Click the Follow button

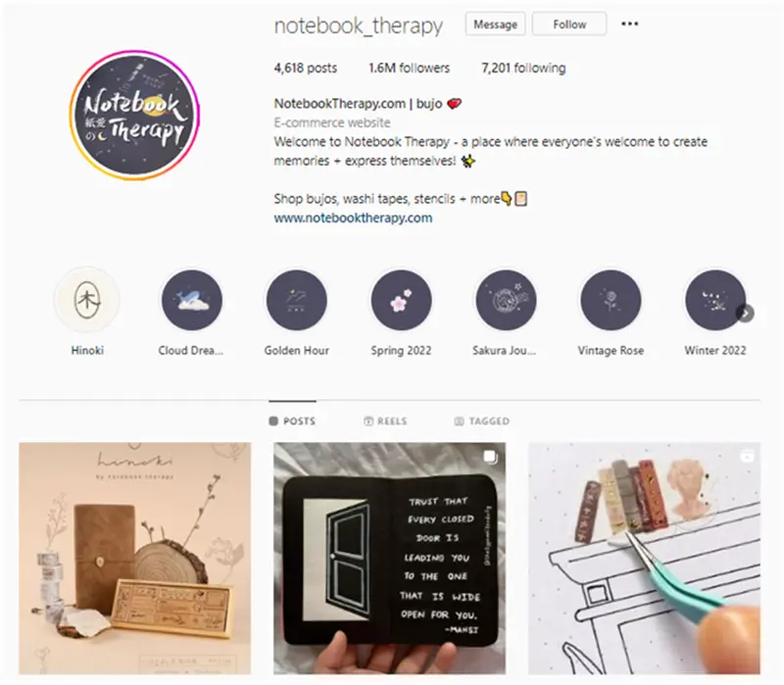coord(569,24)
